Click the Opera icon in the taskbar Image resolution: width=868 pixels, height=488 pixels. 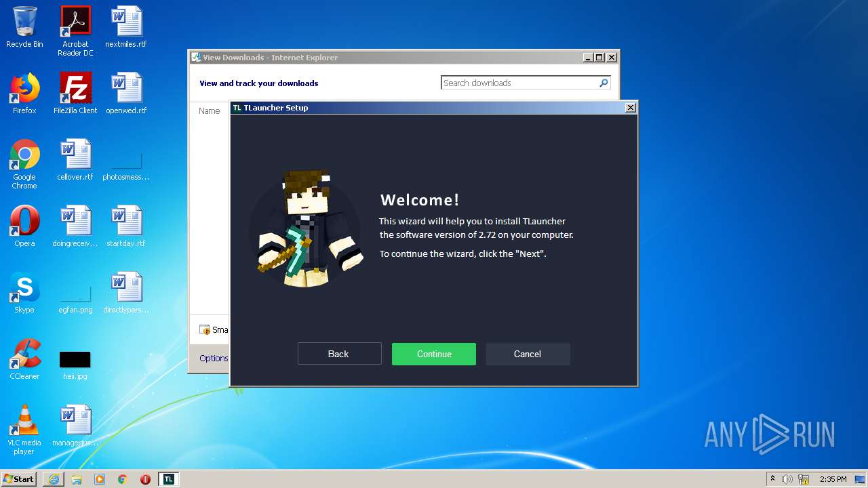pyautogui.click(x=146, y=479)
